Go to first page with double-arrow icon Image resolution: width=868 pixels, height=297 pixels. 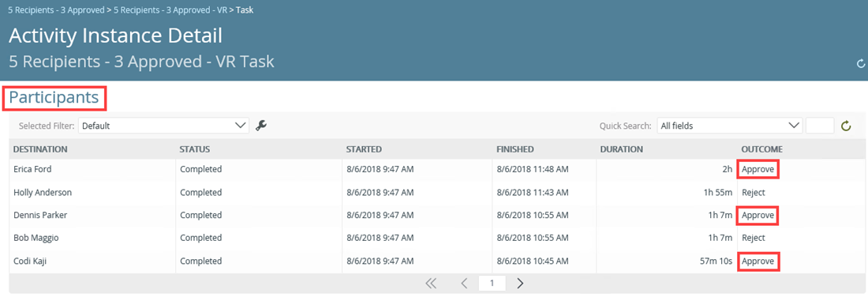[431, 283]
